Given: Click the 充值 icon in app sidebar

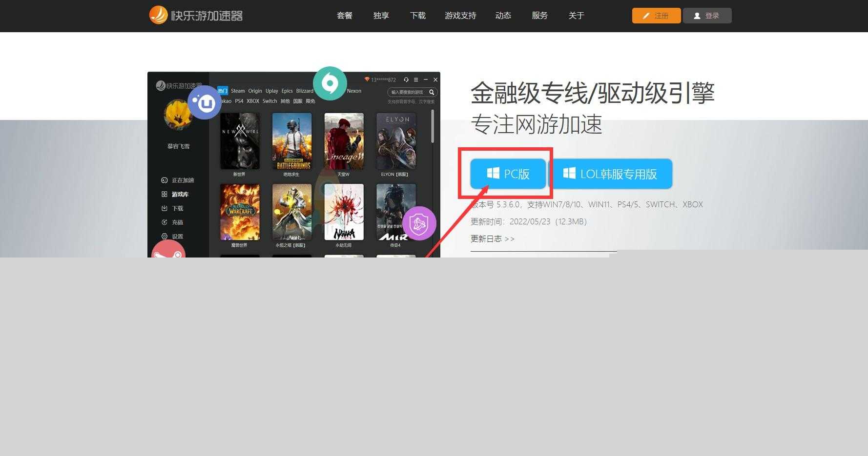Looking at the screenshot, I should coord(165,222).
